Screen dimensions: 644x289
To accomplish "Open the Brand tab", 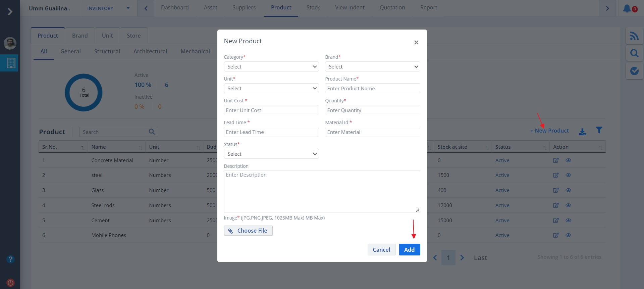I will [80, 36].
